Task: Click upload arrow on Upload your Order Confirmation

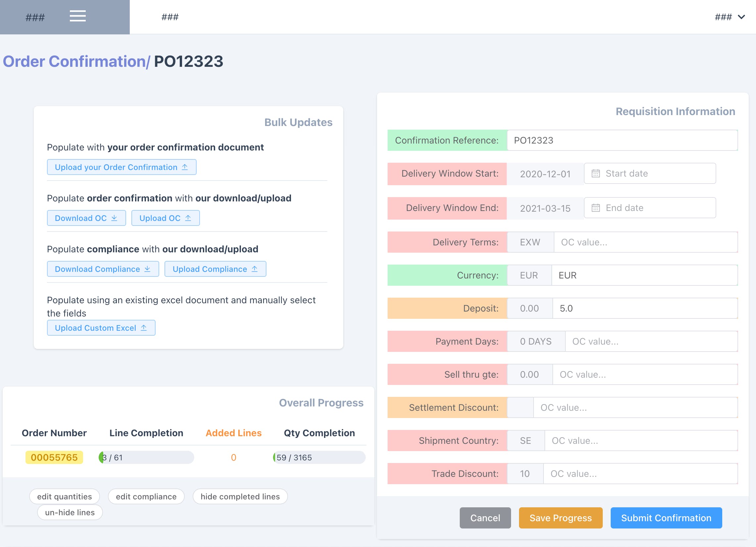Action: 185,167
